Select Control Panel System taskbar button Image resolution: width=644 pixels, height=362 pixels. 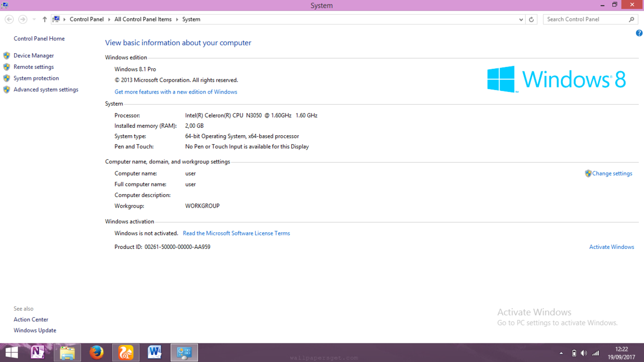point(184,352)
